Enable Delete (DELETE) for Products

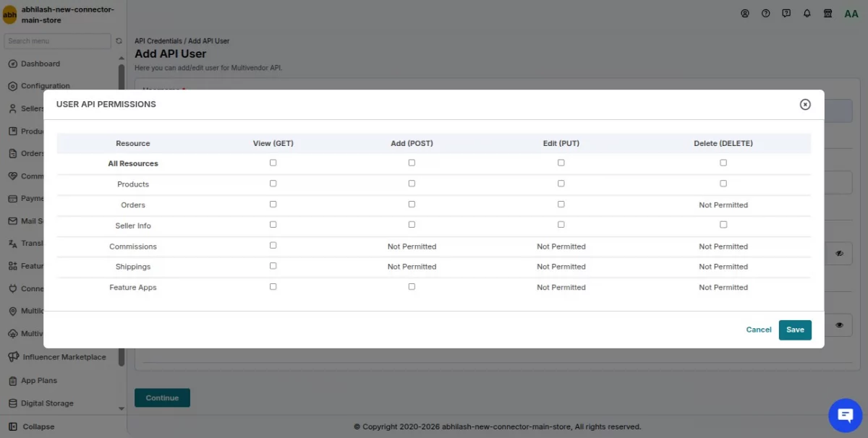point(723,184)
